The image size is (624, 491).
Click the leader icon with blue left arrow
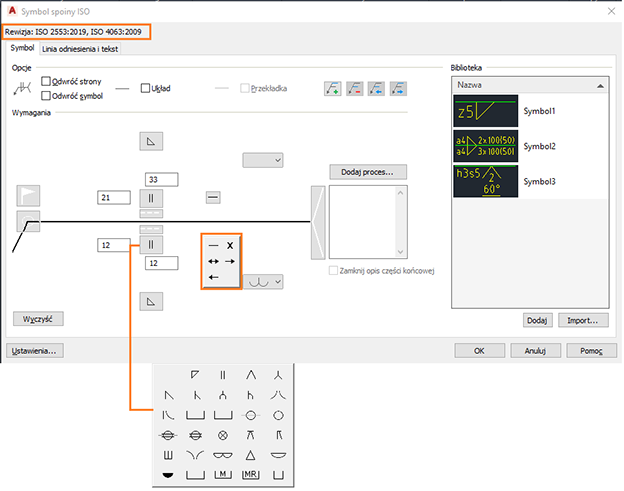(376, 88)
